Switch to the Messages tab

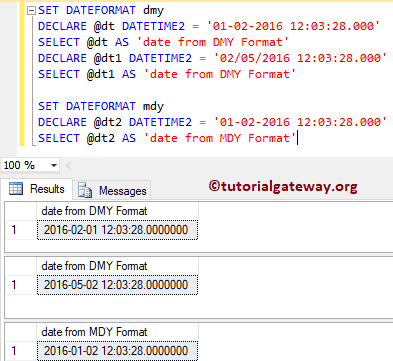click(x=112, y=191)
